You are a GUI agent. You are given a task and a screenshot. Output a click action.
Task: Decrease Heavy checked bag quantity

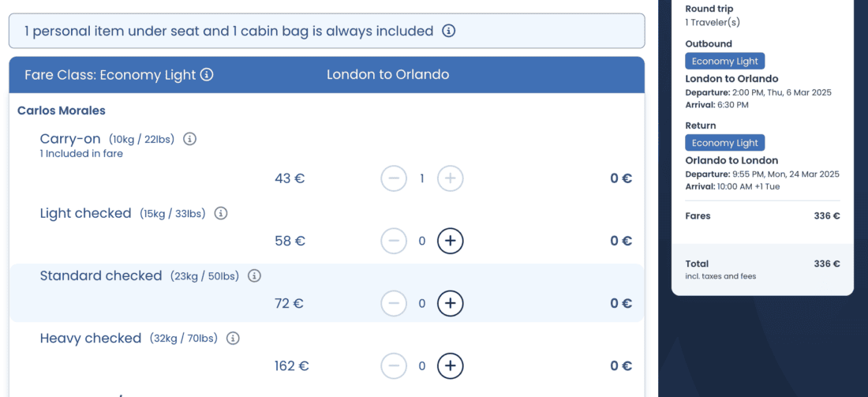(394, 365)
